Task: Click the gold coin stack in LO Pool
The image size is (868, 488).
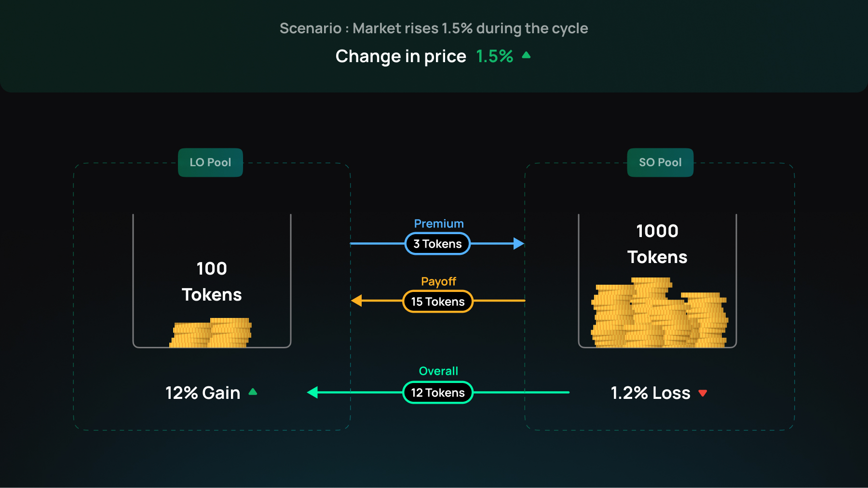Action: pyautogui.click(x=212, y=333)
